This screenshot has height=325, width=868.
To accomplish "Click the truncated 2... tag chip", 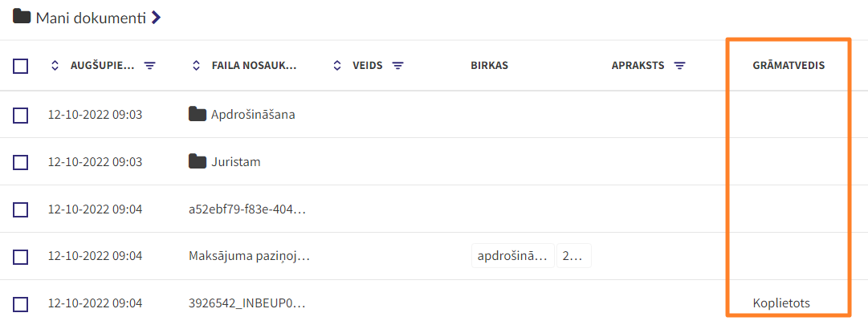I will pos(574,256).
